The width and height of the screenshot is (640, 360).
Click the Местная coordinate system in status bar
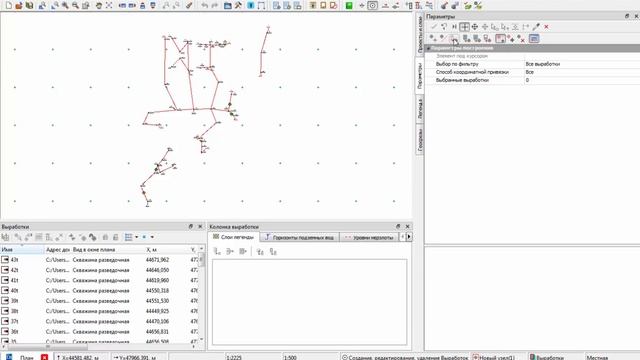pos(597,357)
